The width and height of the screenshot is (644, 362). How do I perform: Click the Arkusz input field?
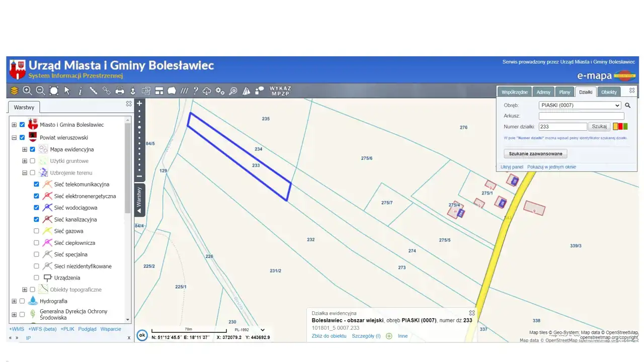[x=581, y=116]
